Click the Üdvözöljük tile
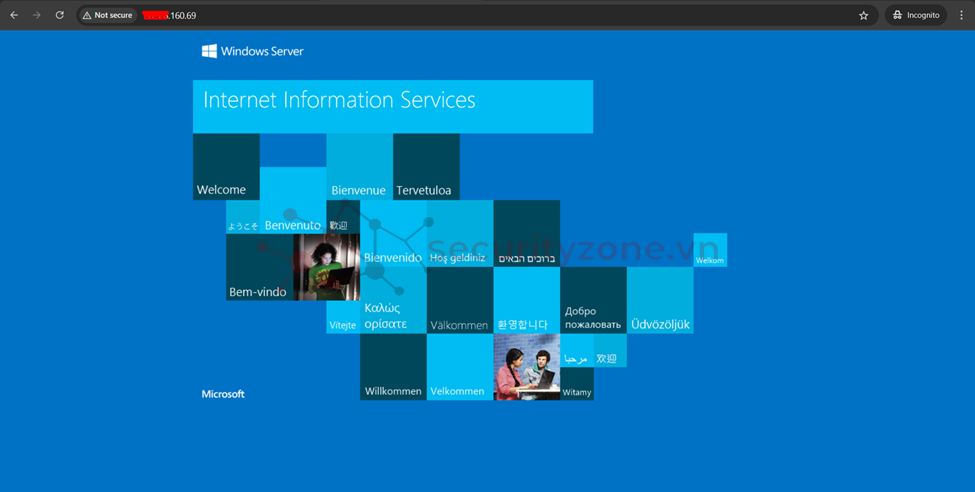Viewport: 975px width, 492px height. (x=660, y=300)
